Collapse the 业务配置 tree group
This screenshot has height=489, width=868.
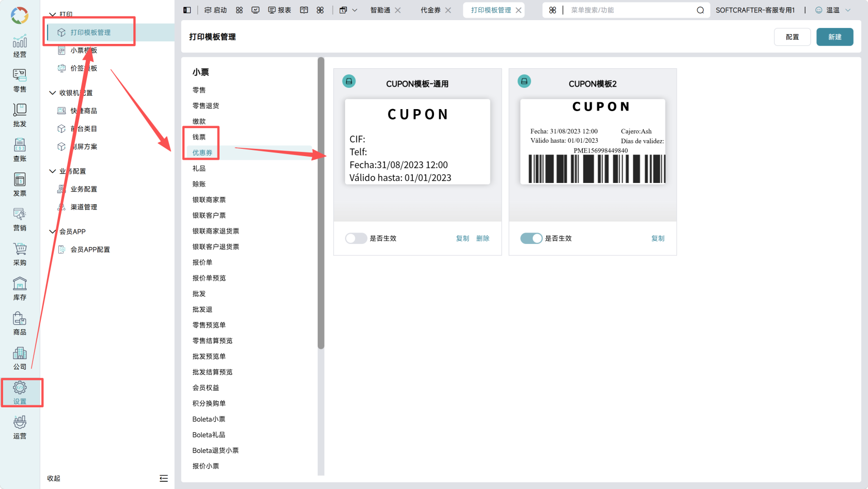[52, 171]
